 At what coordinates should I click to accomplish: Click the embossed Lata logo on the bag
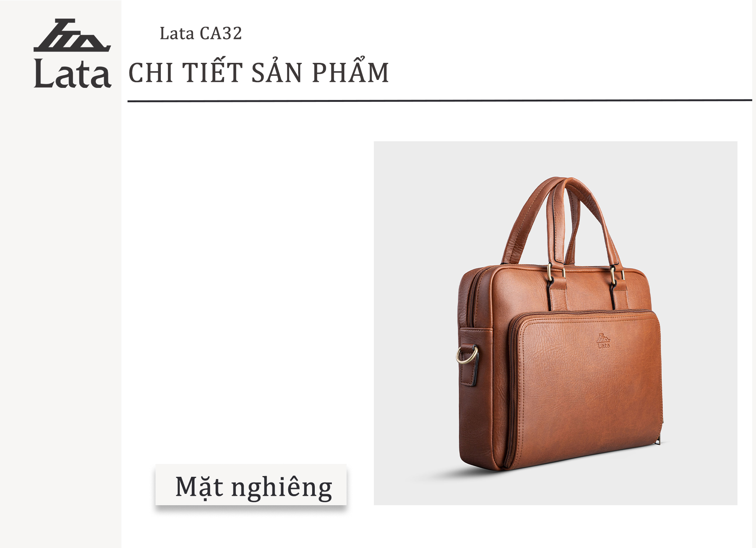604,341
